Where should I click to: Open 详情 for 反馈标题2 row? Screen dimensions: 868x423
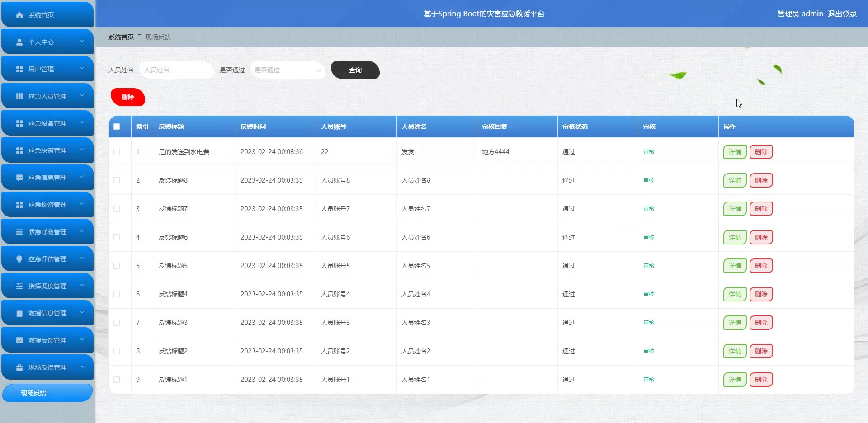735,351
